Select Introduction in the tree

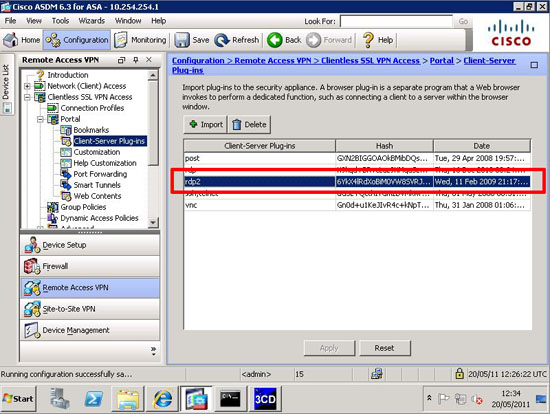(68, 75)
